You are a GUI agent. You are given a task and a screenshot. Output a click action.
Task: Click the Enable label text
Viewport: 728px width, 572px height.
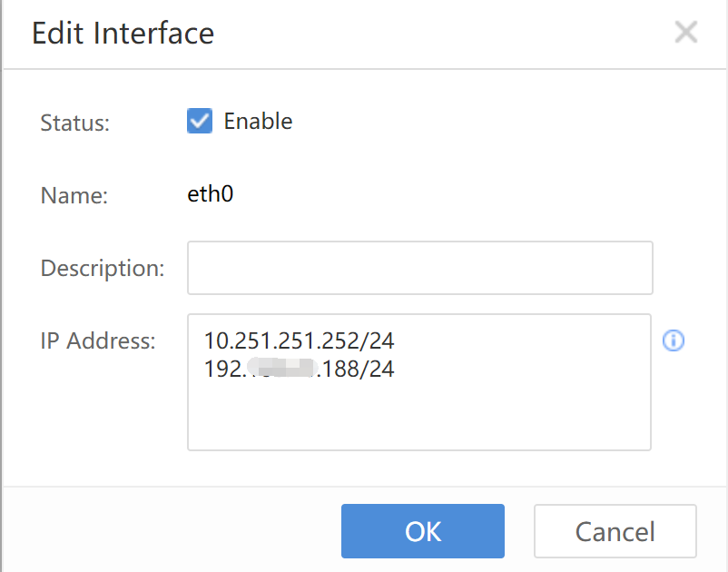(258, 121)
